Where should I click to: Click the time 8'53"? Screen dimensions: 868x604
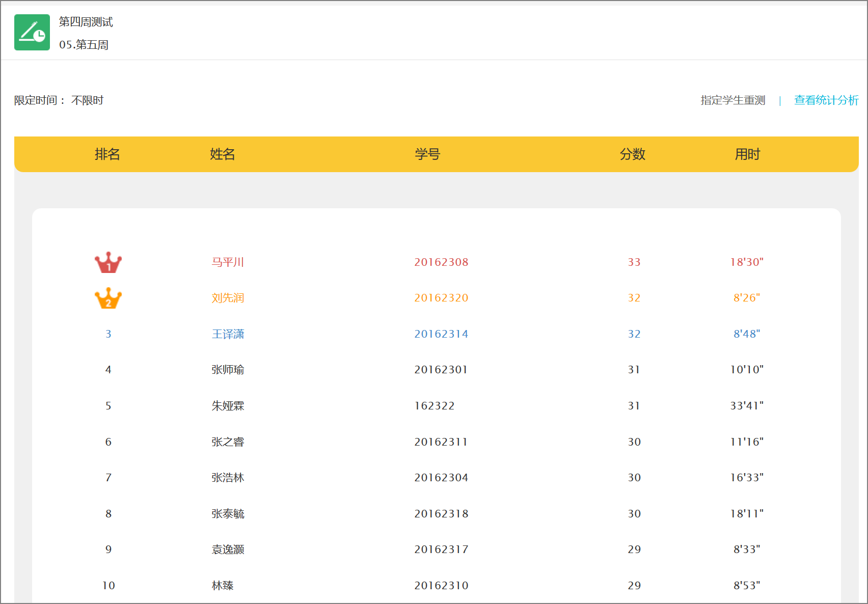(747, 586)
